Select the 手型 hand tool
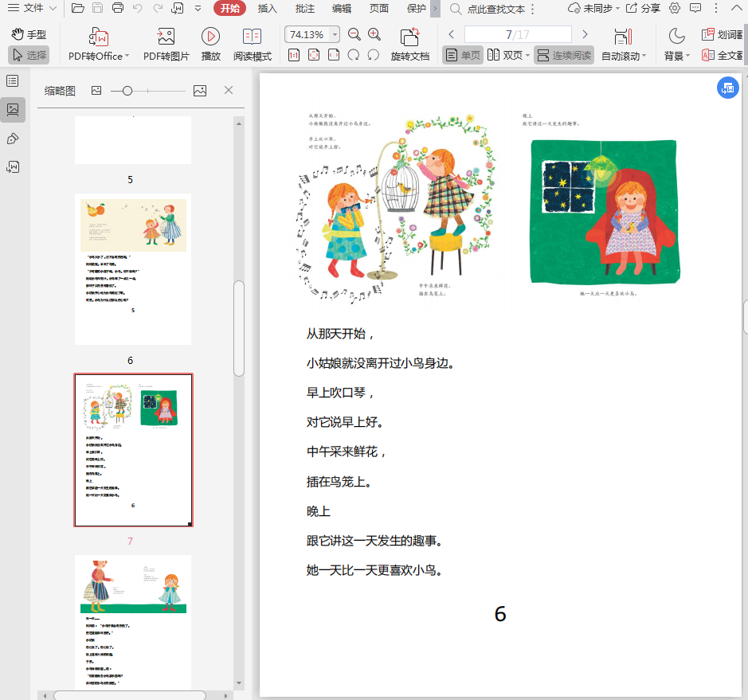Viewport: 748px width, 700px height. pyautogui.click(x=29, y=34)
